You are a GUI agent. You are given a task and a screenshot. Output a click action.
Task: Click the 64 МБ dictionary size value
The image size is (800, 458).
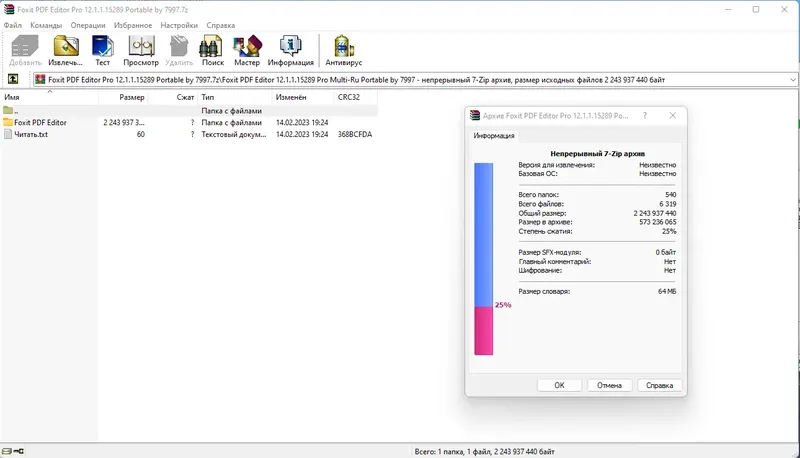[667, 292]
